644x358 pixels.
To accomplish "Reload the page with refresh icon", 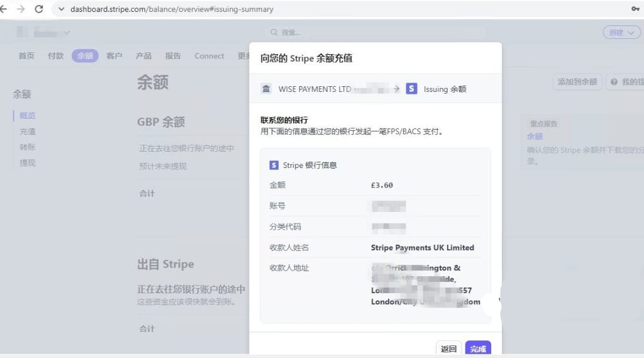I will (x=38, y=9).
